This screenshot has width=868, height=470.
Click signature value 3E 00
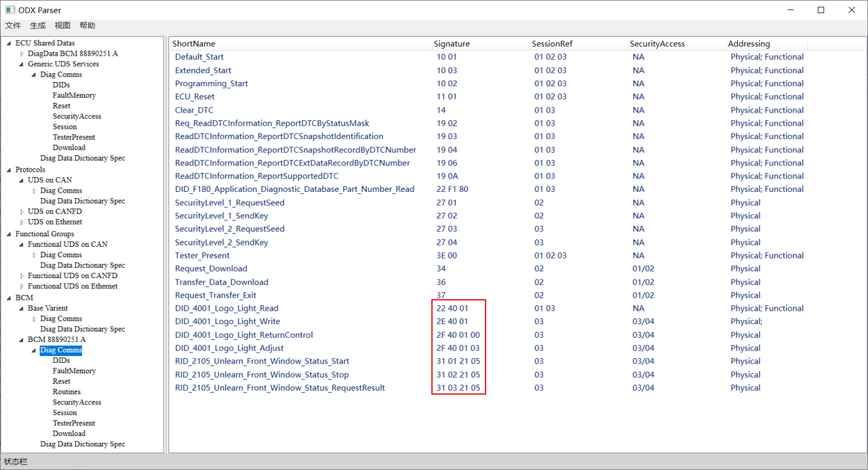point(447,256)
